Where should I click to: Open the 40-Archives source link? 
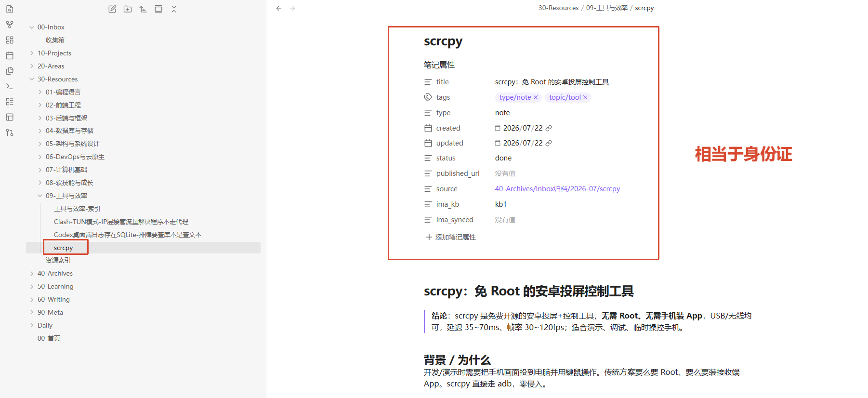[557, 189]
